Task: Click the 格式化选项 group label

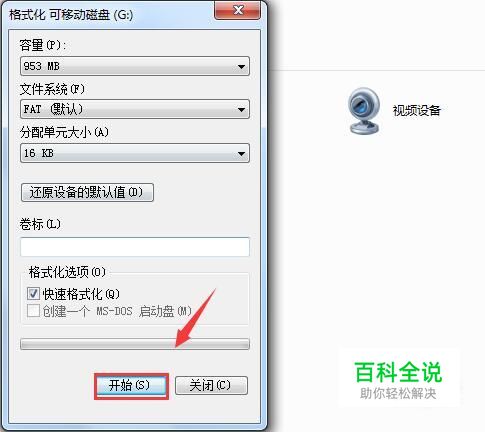Action: [x=67, y=272]
